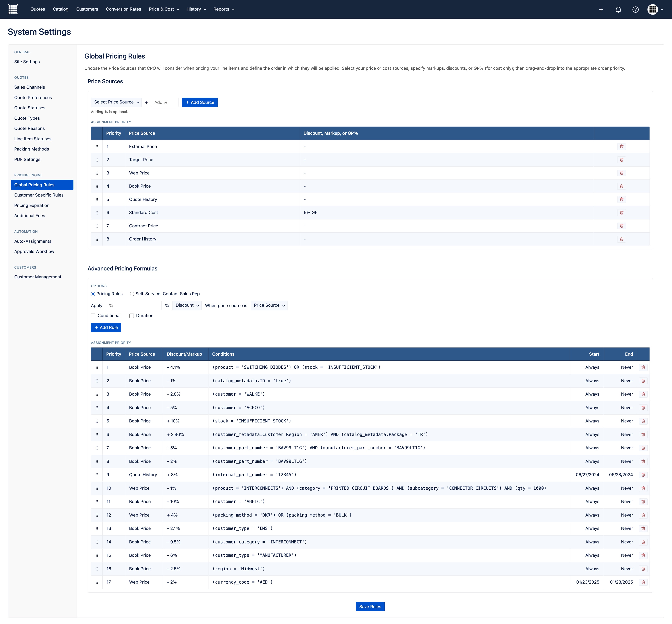Expand the Price & Cost menu
The width and height of the screenshot is (672, 624).
click(164, 9)
